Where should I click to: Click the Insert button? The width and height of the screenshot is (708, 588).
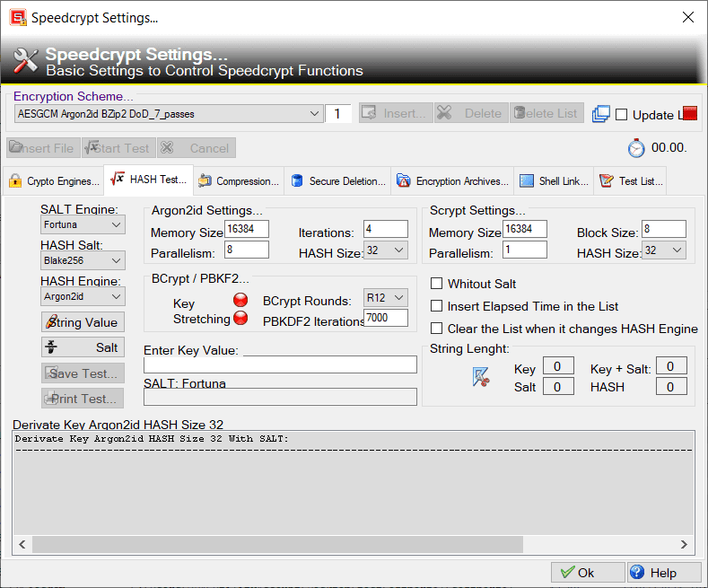tap(396, 113)
